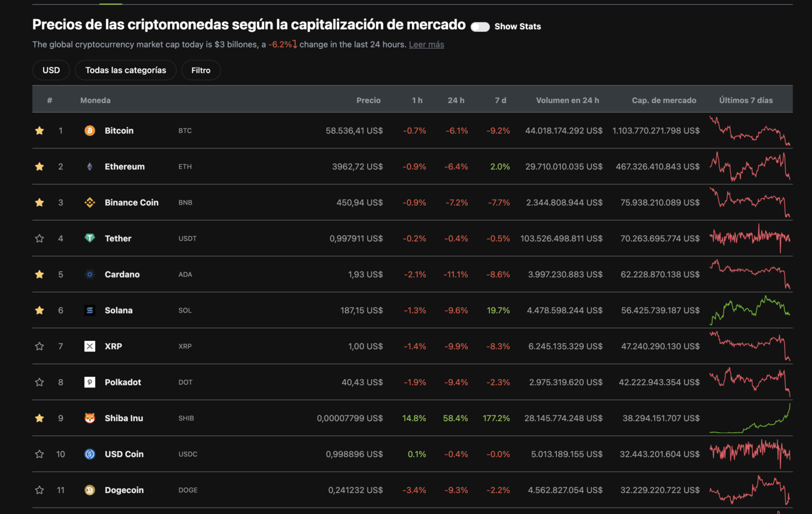Click the Ethereum diamond logo icon
This screenshot has height=514, width=812.
[x=90, y=167]
